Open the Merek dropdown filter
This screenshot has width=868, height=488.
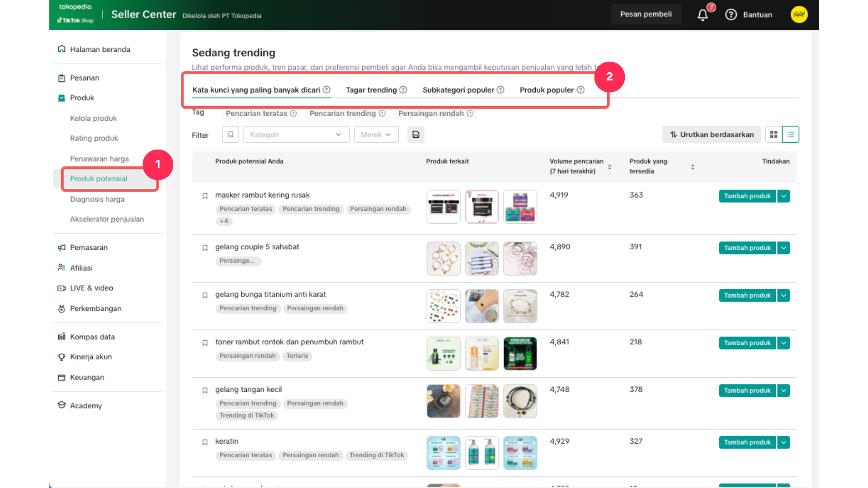click(x=376, y=135)
